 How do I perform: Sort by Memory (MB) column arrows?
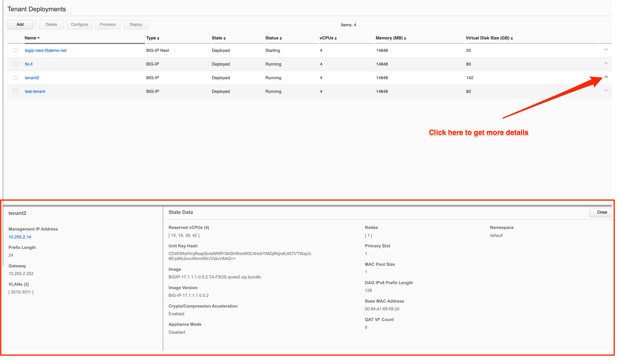coord(405,38)
